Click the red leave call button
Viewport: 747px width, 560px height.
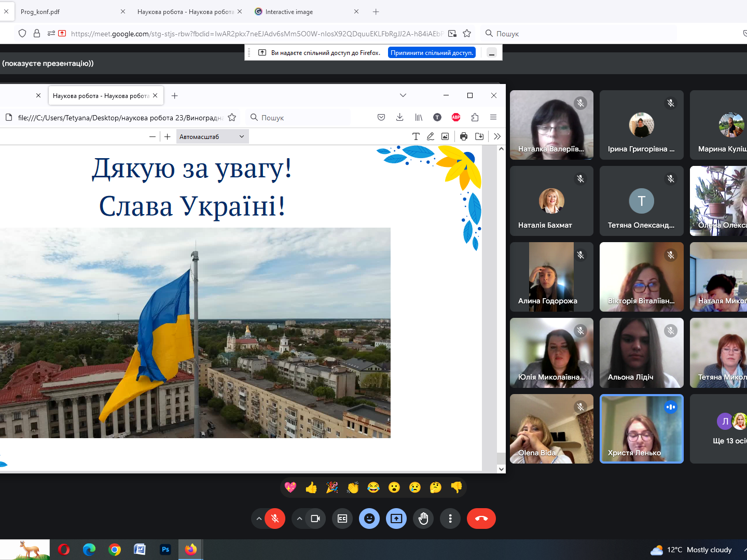click(x=481, y=519)
